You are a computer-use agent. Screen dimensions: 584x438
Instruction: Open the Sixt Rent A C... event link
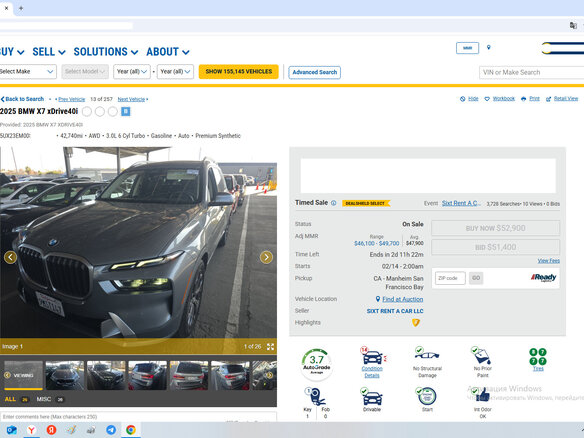[461, 203]
